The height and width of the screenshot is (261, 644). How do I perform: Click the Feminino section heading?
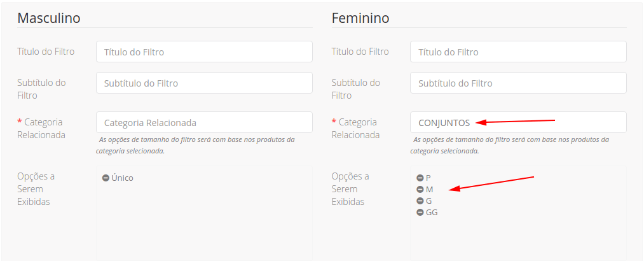click(360, 18)
